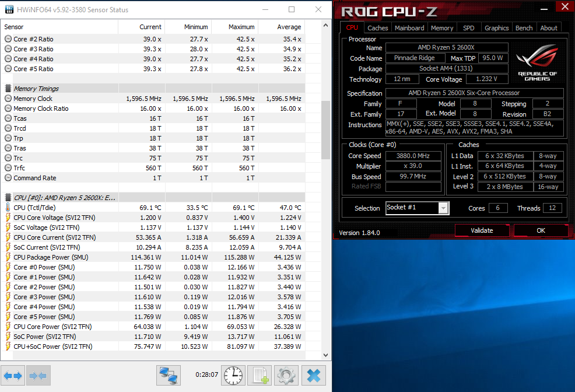Viewport: 575px width, 392px height.
Task: Click the collapse layout arrows button in HWiNFO
Action: (38, 376)
